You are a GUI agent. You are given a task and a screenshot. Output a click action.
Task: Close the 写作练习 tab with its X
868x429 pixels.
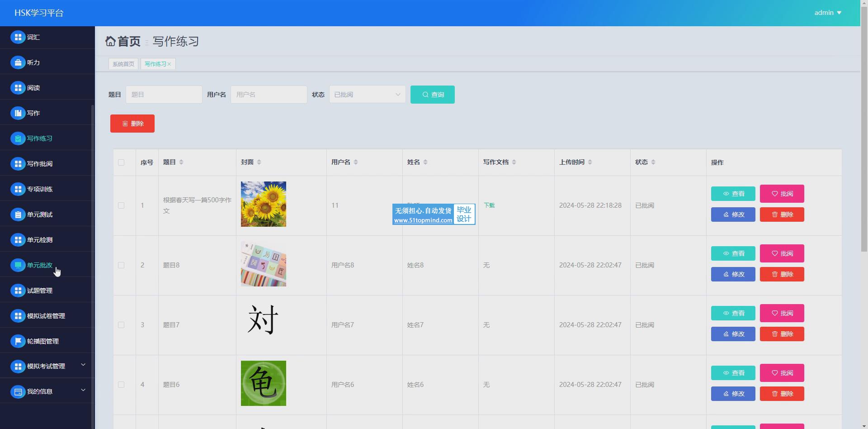click(x=169, y=64)
